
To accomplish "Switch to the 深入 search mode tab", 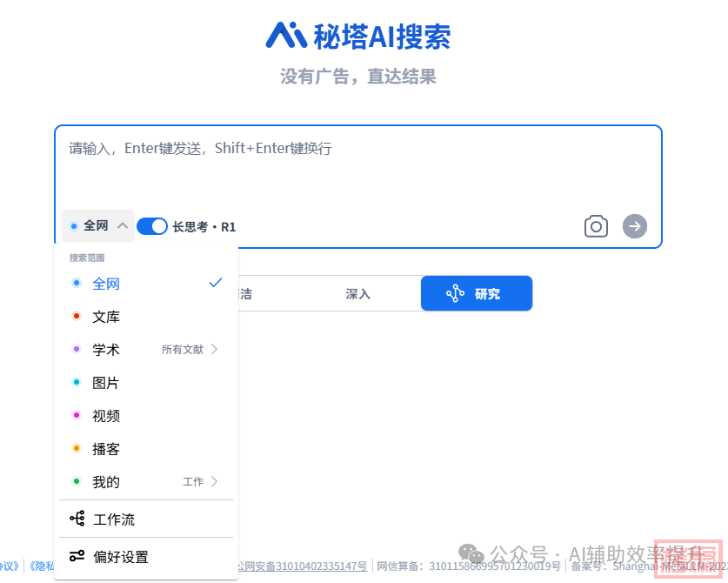I will point(357,294).
